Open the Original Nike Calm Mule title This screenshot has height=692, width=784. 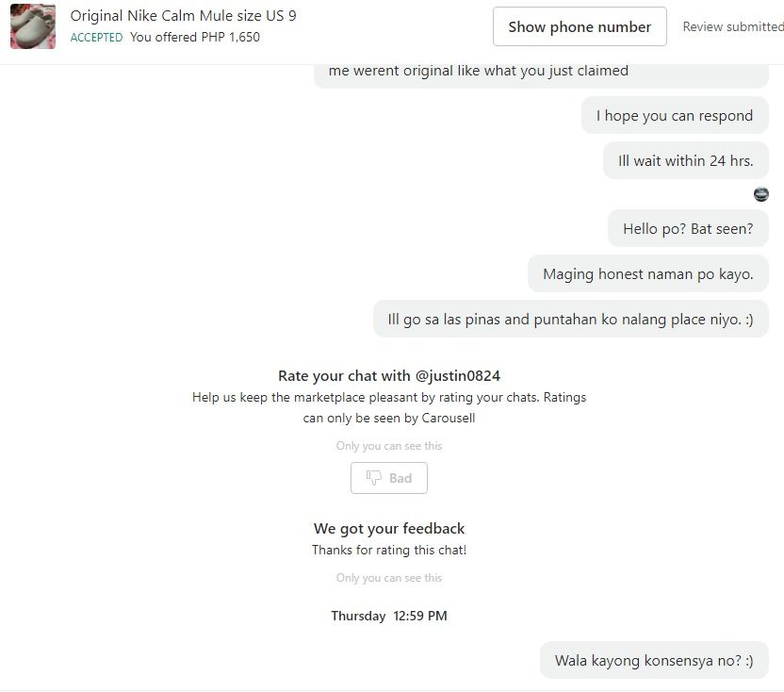(183, 15)
